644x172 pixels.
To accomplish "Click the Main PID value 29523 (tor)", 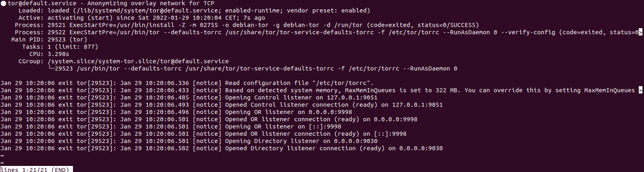I will (x=67, y=39).
